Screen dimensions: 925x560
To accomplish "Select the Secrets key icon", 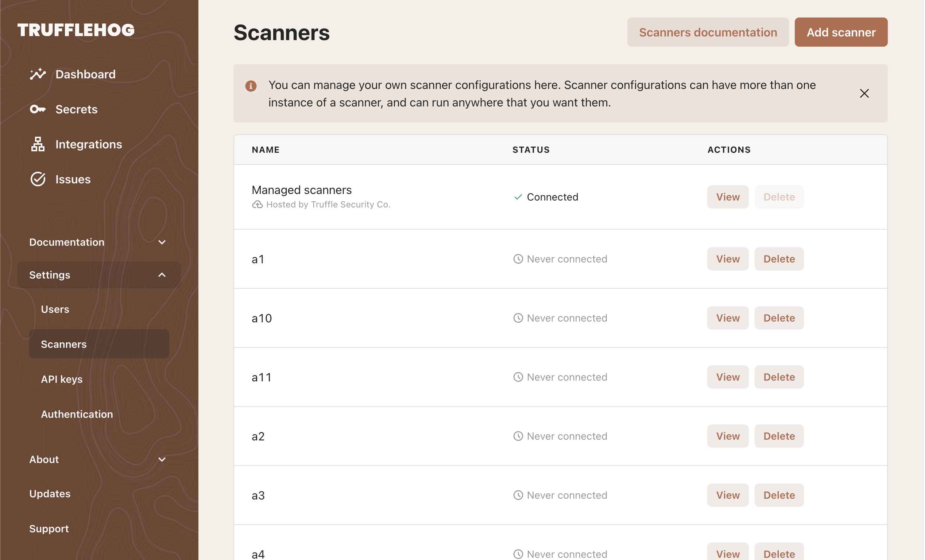I will click(38, 109).
